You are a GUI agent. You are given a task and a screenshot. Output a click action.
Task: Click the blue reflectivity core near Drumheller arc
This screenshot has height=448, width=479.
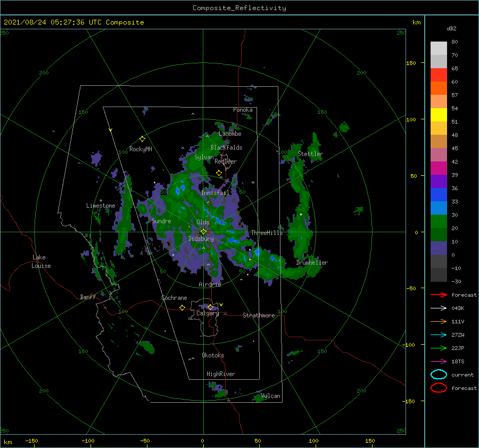tap(258, 252)
